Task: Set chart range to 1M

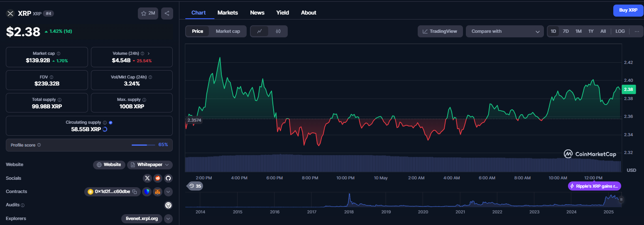Action: (578, 31)
